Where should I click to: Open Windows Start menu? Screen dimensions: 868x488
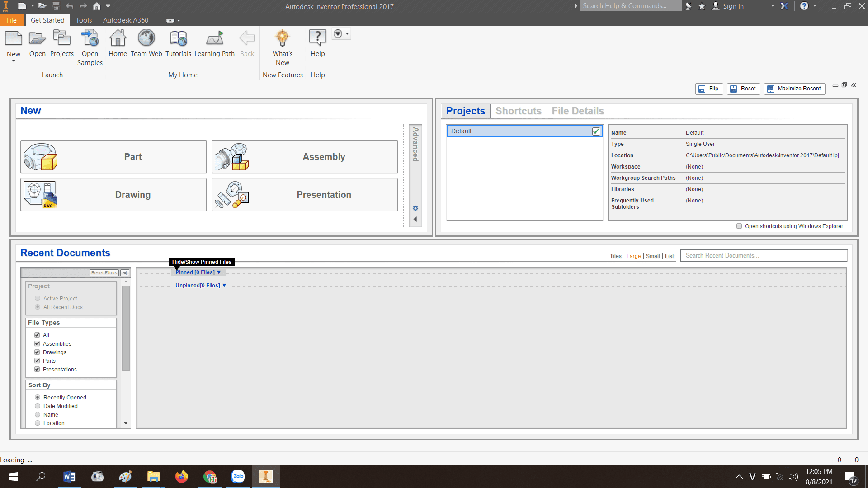pyautogui.click(x=14, y=477)
